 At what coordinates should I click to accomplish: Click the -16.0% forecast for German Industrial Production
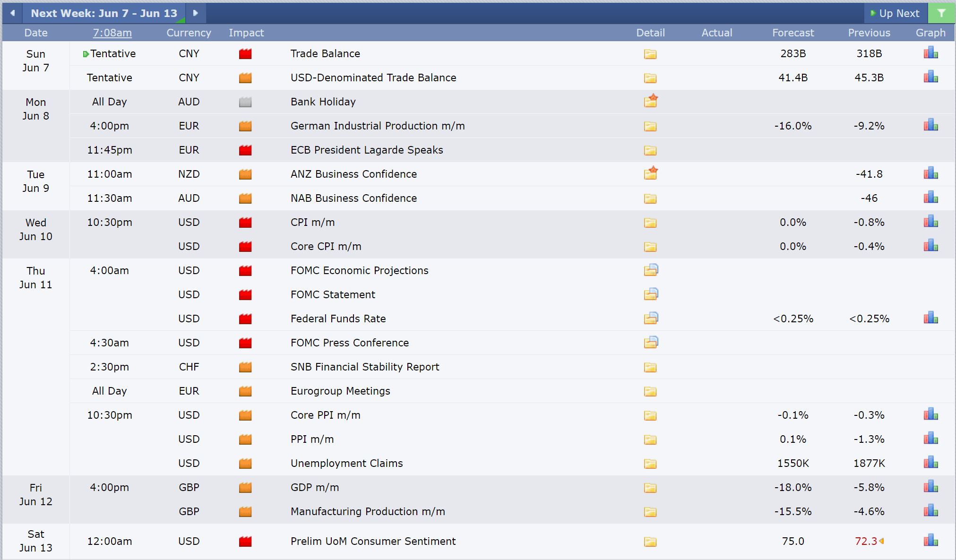(793, 126)
